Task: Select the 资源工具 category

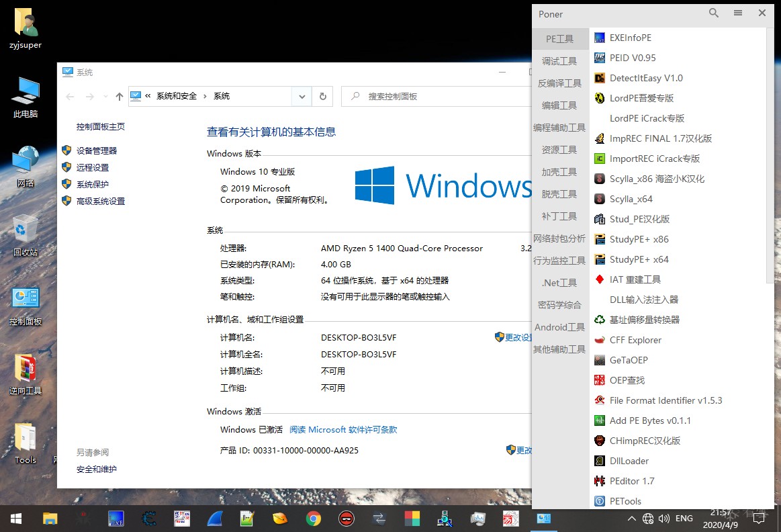Action: click(560, 150)
